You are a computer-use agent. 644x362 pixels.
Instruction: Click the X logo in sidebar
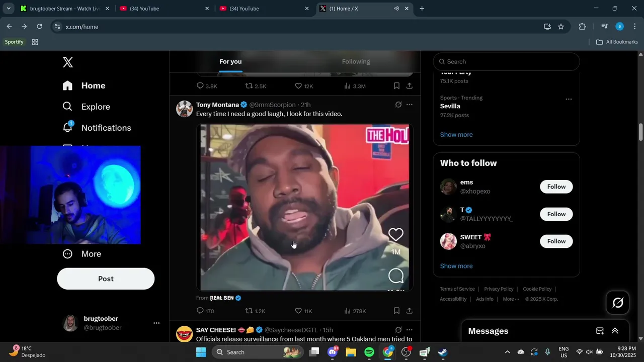[x=68, y=62]
